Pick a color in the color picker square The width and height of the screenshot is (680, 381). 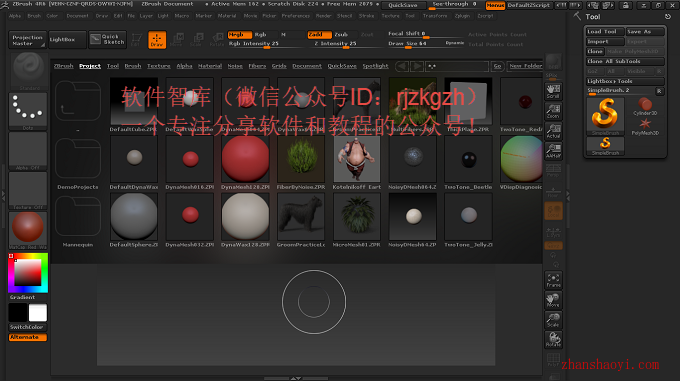(x=28, y=272)
